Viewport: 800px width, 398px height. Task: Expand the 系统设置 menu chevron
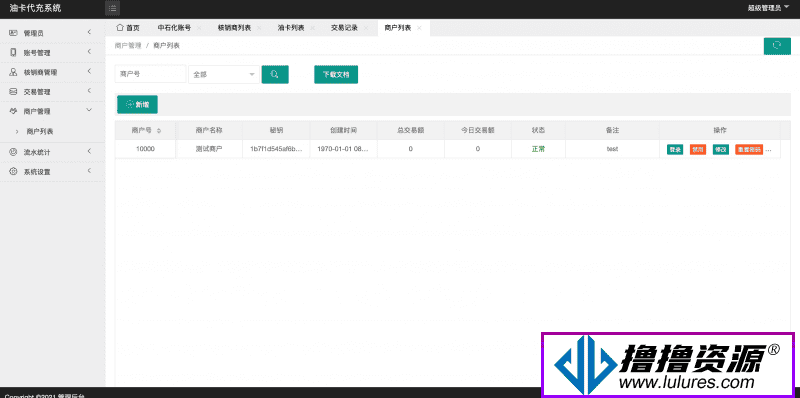[89, 170]
